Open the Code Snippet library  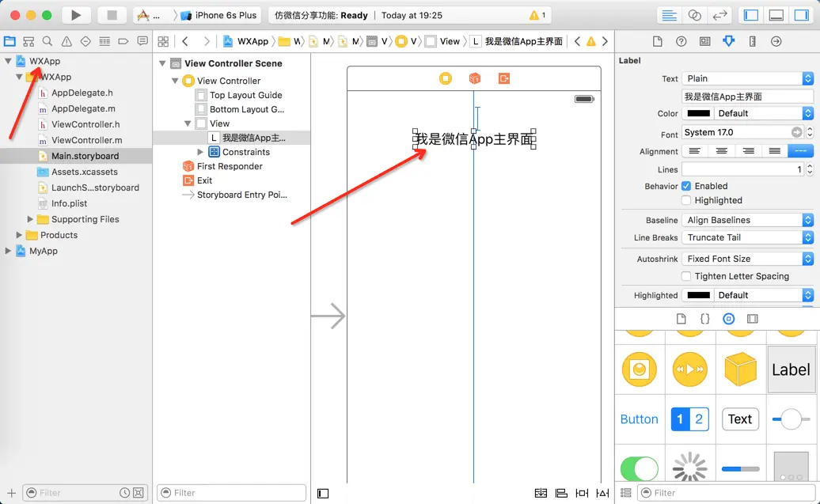tap(705, 319)
